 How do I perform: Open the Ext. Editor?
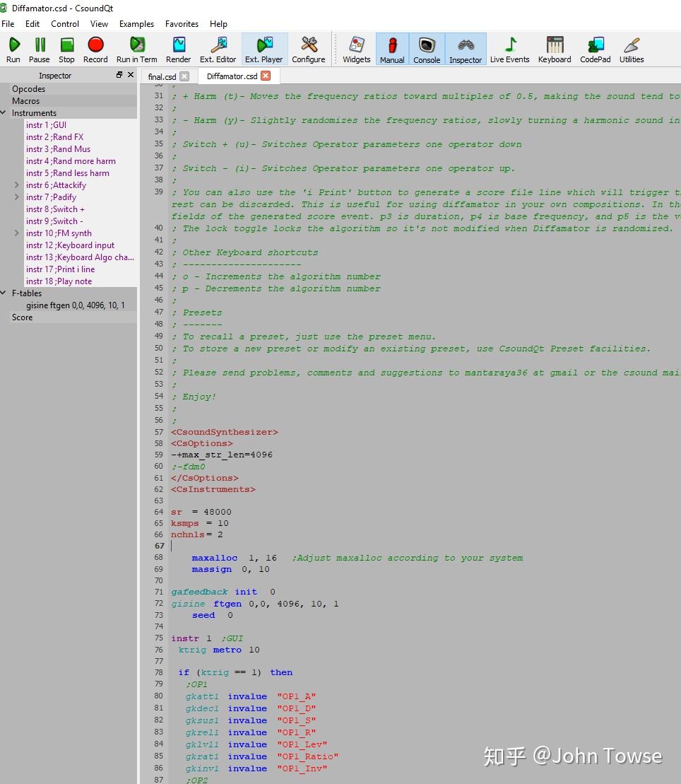pyautogui.click(x=218, y=49)
